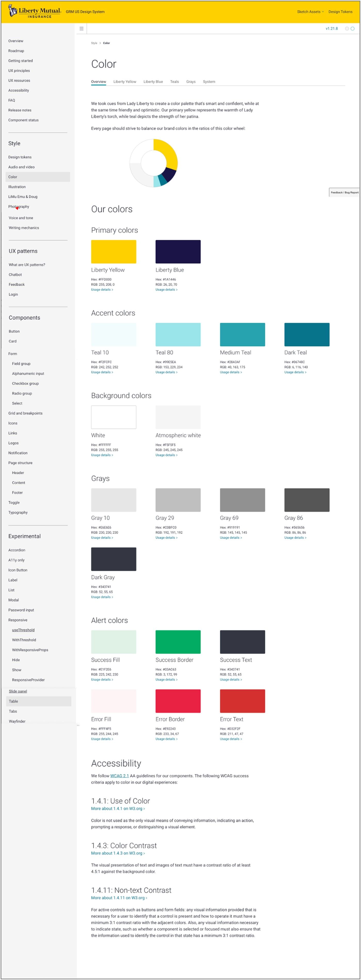This screenshot has width=361, height=980.
Task: Click the Dark Teal color swatch
Action: pyautogui.click(x=307, y=334)
